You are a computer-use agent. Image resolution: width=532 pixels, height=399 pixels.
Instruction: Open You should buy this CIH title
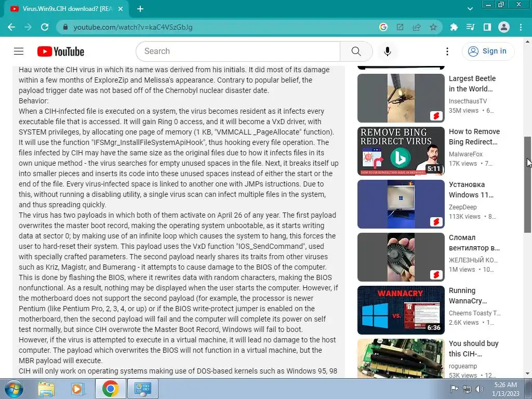473,349
